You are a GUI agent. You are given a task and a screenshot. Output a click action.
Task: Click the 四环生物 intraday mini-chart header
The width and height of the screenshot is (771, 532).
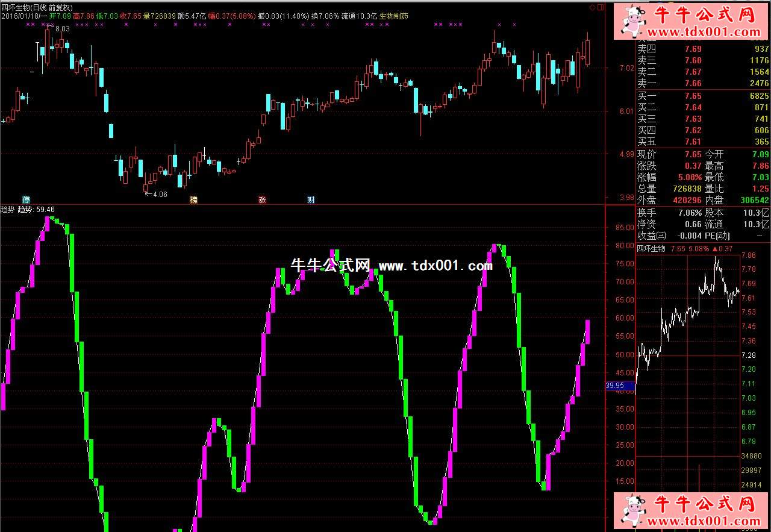click(651, 249)
